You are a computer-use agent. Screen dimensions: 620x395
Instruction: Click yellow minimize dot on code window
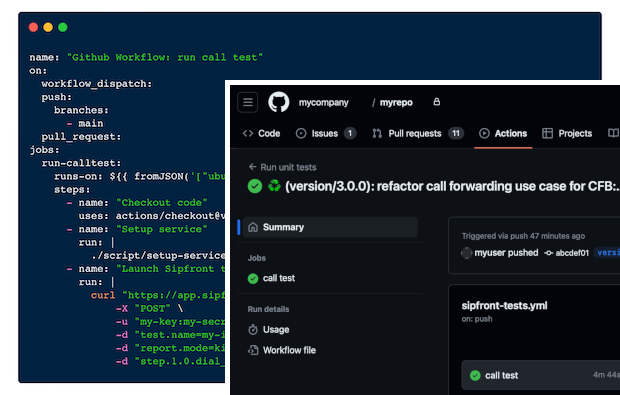(x=48, y=27)
